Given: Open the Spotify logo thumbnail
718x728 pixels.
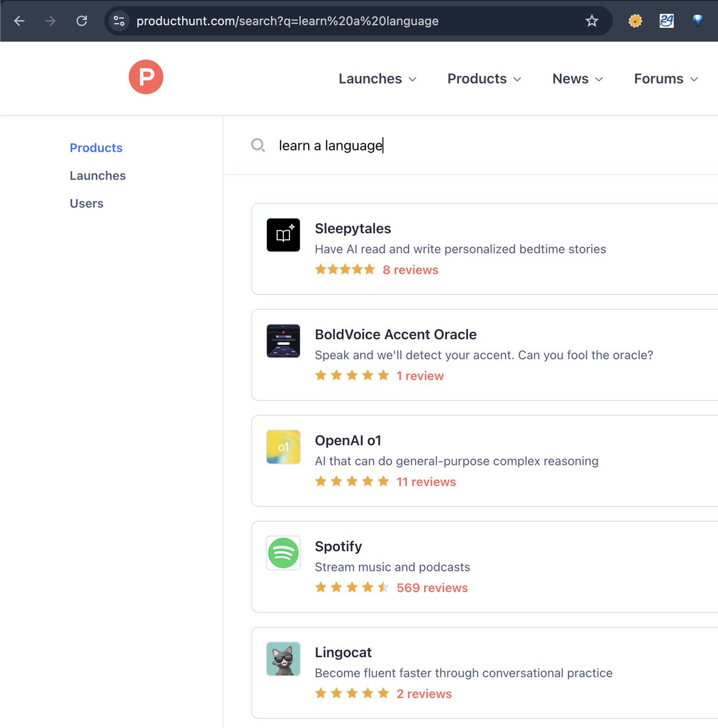Looking at the screenshot, I should click(283, 553).
